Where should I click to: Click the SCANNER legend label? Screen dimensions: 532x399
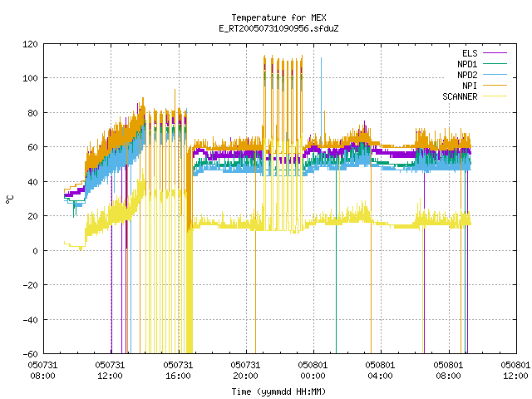460,96
